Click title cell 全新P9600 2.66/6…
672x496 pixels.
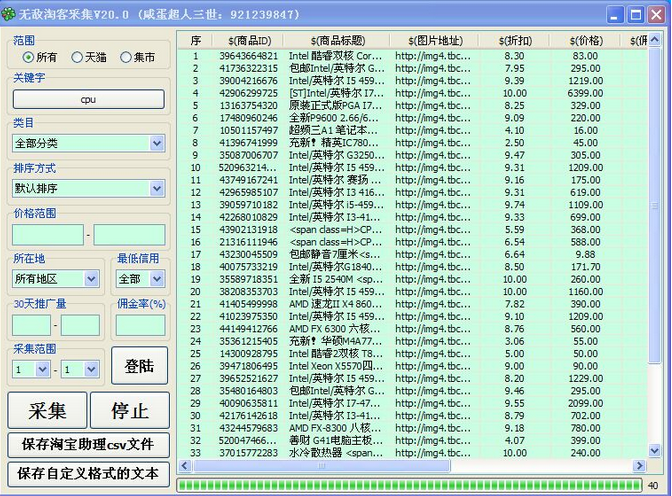[x=334, y=118]
